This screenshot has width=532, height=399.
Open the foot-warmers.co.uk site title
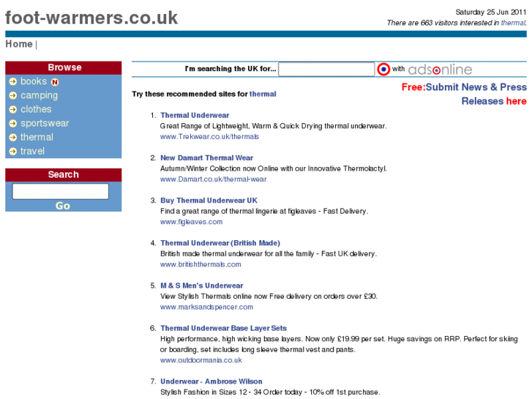pyautogui.click(x=91, y=18)
